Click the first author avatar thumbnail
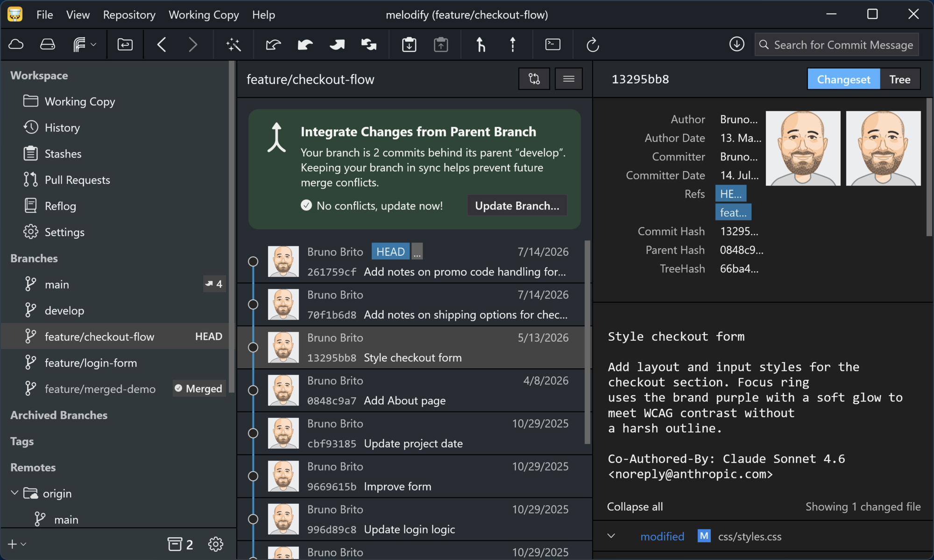This screenshot has width=934, height=560. point(803,148)
